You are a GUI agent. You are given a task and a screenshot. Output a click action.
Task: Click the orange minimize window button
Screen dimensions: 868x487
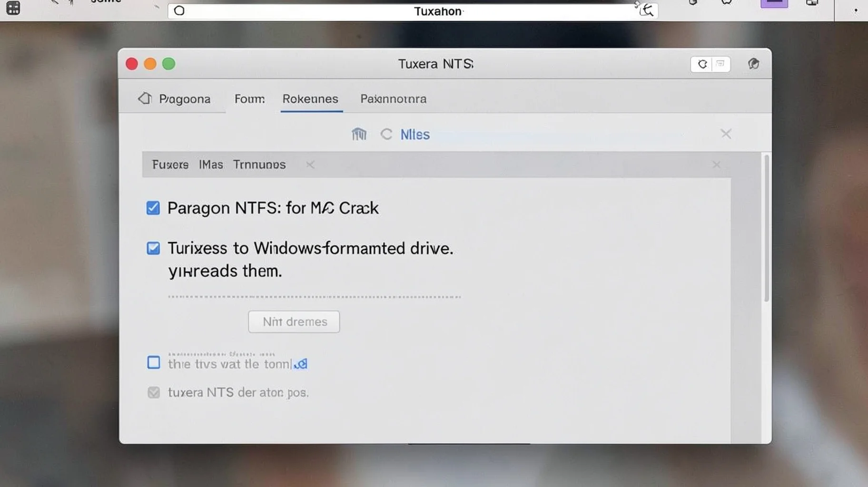(x=150, y=64)
